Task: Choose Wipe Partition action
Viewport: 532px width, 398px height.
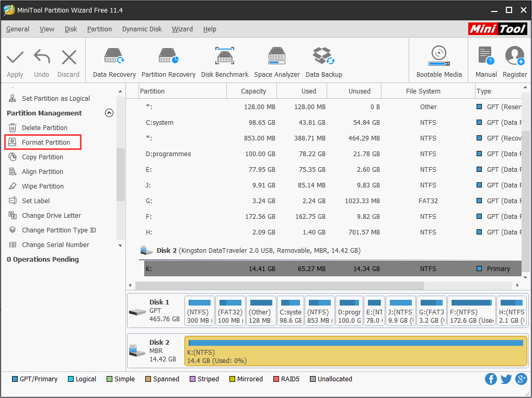Action: [x=42, y=186]
